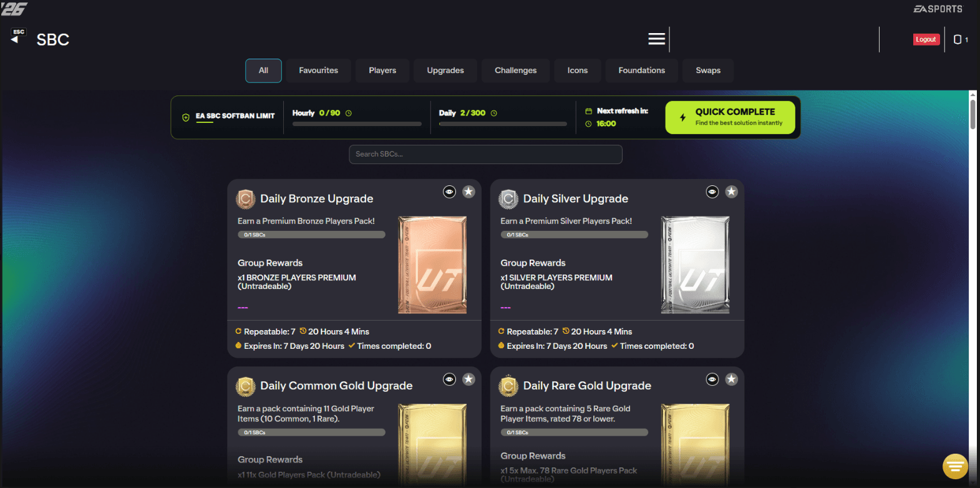This screenshot has height=488, width=980.
Task: Click Silver card 'Expires In: 7 Days 20 Hours'
Action: 557,346
